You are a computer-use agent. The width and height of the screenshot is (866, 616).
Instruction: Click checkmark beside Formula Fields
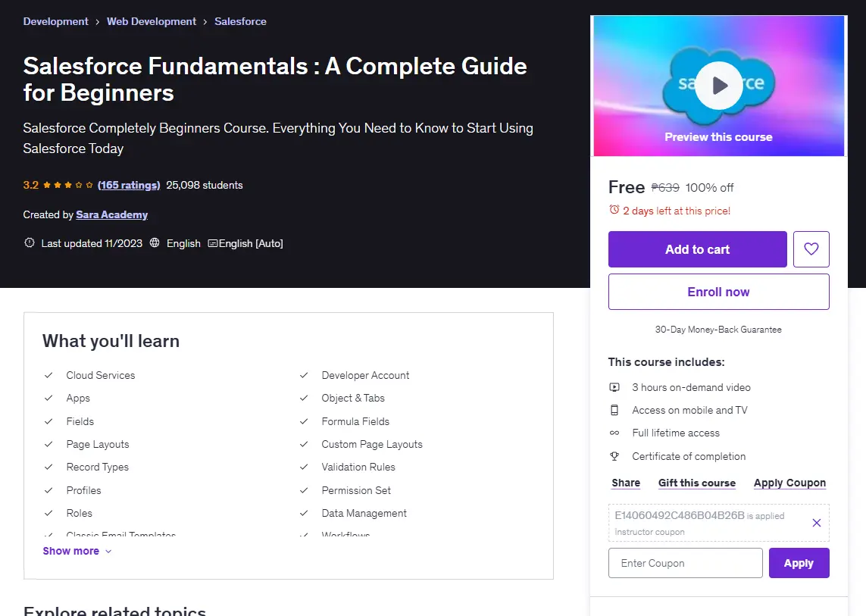pyautogui.click(x=304, y=421)
